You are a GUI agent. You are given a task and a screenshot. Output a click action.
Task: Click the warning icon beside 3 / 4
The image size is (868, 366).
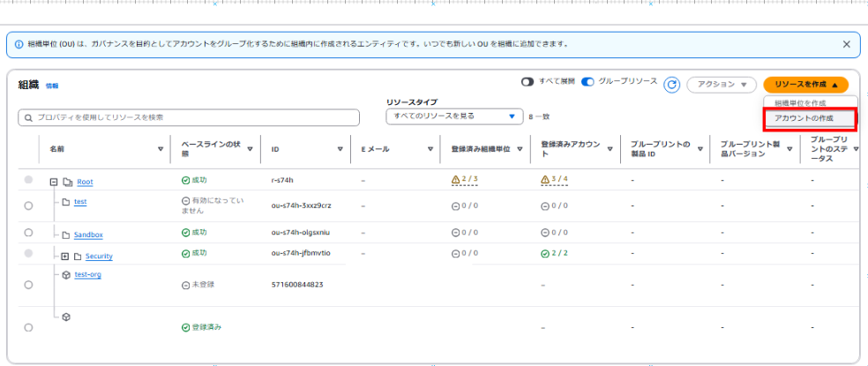click(545, 179)
